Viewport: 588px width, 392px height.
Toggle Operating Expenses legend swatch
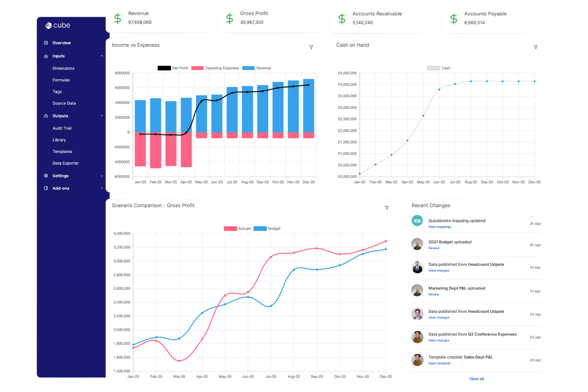point(197,68)
